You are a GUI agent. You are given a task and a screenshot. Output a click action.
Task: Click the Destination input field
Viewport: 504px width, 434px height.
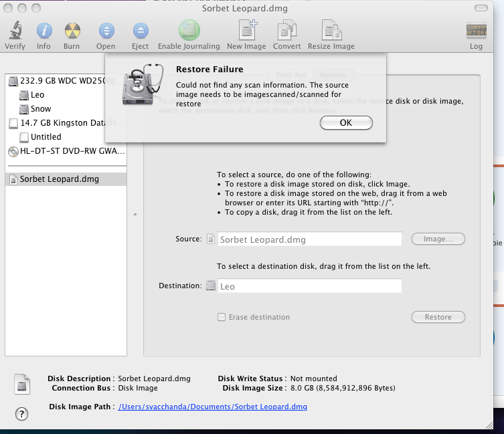(x=309, y=286)
